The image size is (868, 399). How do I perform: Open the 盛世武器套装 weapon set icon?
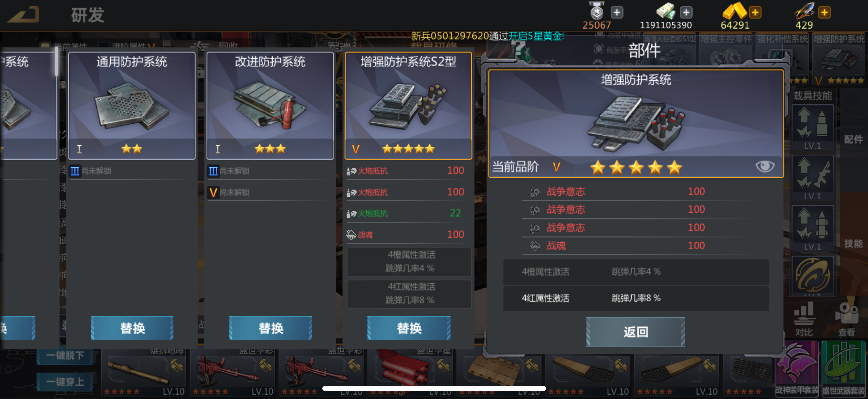[844, 368]
